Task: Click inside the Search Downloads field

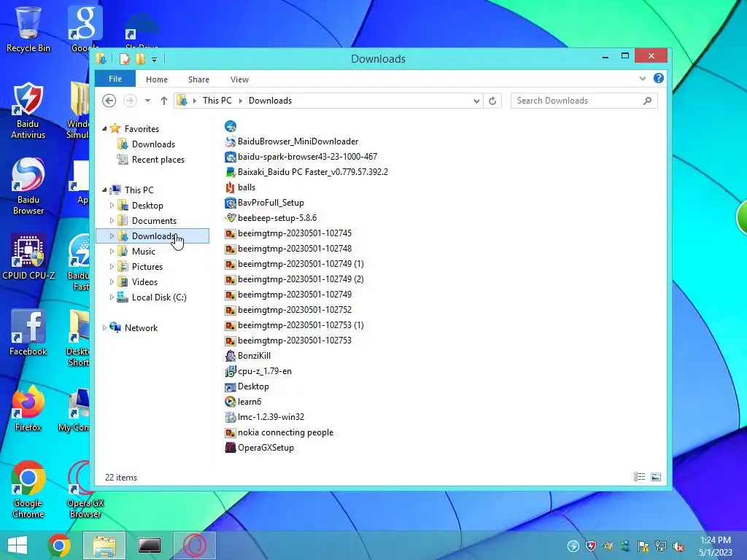Action: [x=584, y=101]
